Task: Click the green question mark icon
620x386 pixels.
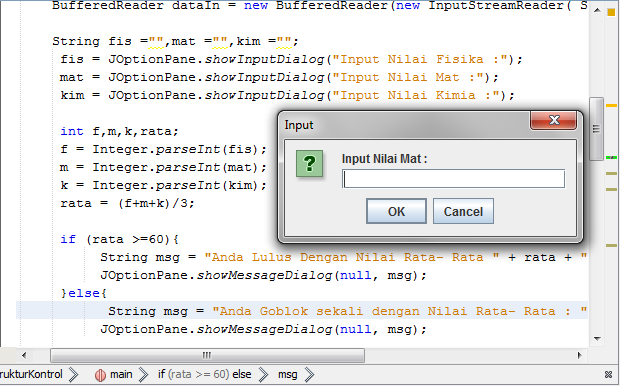Action: tap(310, 163)
